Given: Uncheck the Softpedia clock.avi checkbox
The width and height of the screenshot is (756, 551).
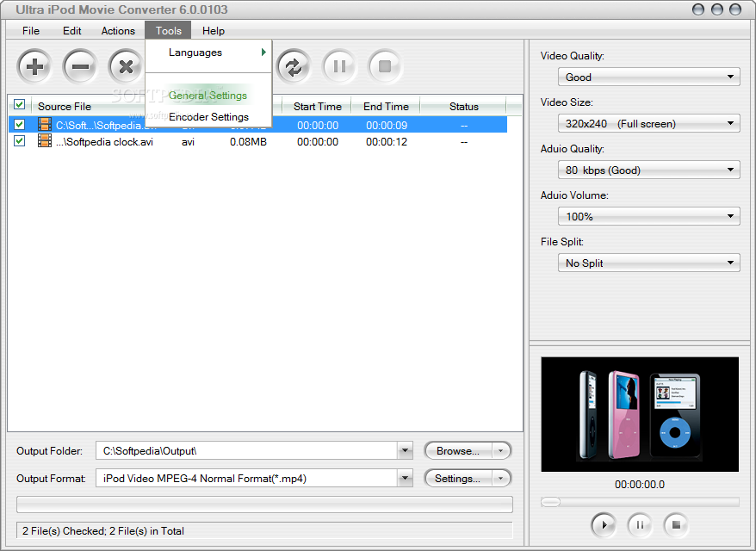Looking at the screenshot, I should coord(19,140).
